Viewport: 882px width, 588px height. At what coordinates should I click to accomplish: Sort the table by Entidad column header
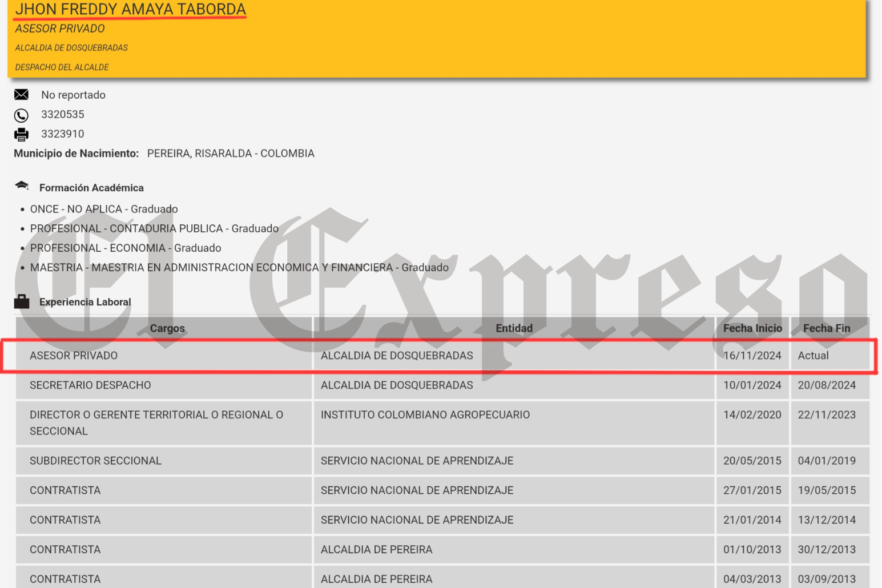pos(514,328)
